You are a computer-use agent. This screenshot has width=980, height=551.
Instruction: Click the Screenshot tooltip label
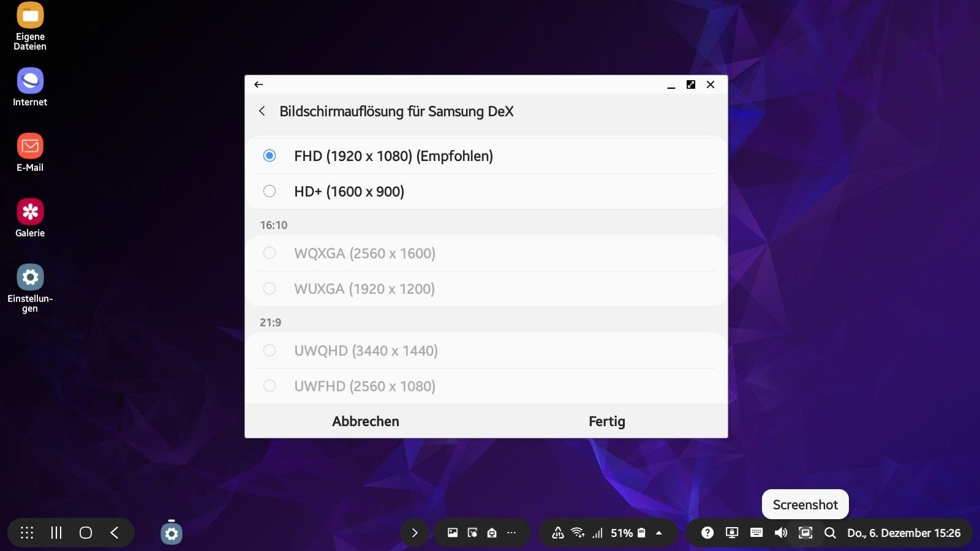[805, 504]
